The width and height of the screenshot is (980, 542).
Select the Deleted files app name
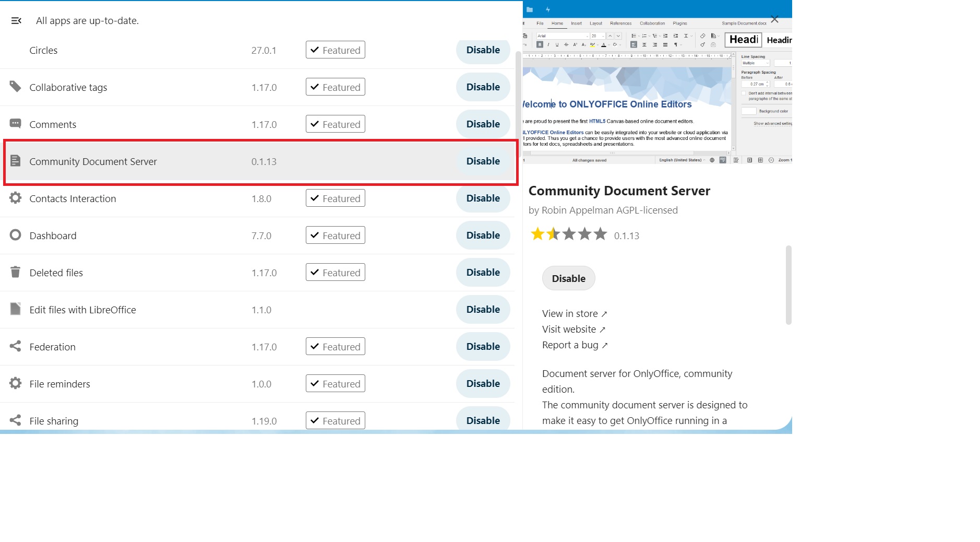pyautogui.click(x=56, y=273)
